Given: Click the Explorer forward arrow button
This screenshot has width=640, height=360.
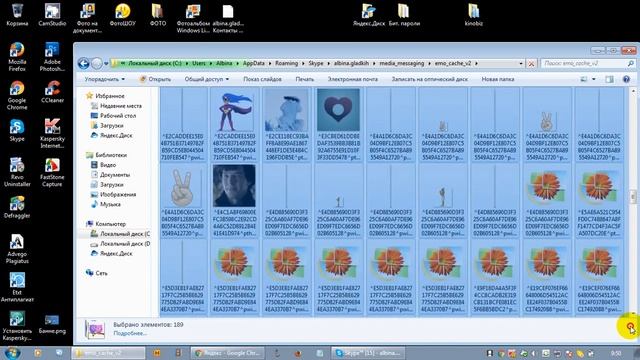Looking at the screenshot, I should tap(97, 63).
